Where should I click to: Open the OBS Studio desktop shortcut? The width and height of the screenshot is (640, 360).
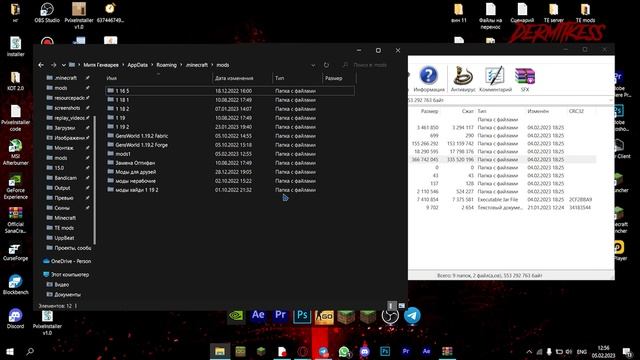point(47,13)
